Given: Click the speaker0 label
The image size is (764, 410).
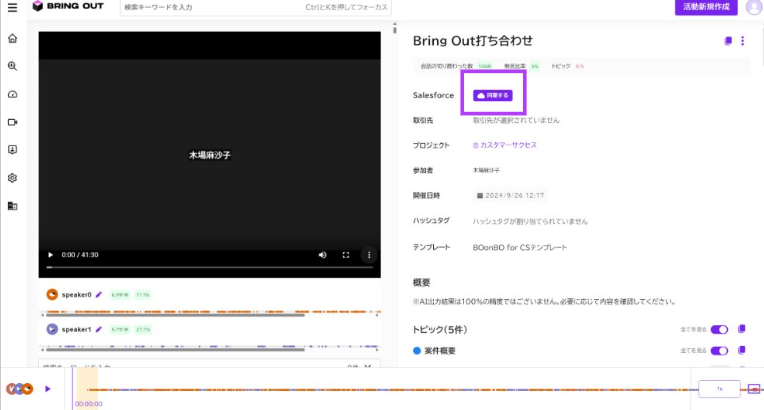Looking at the screenshot, I should click(76, 294).
